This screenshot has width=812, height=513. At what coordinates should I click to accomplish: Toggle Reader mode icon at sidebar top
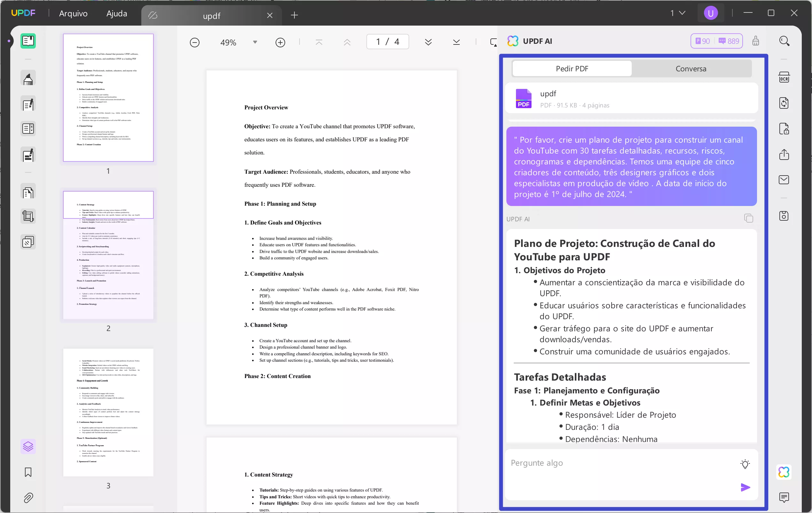28,41
